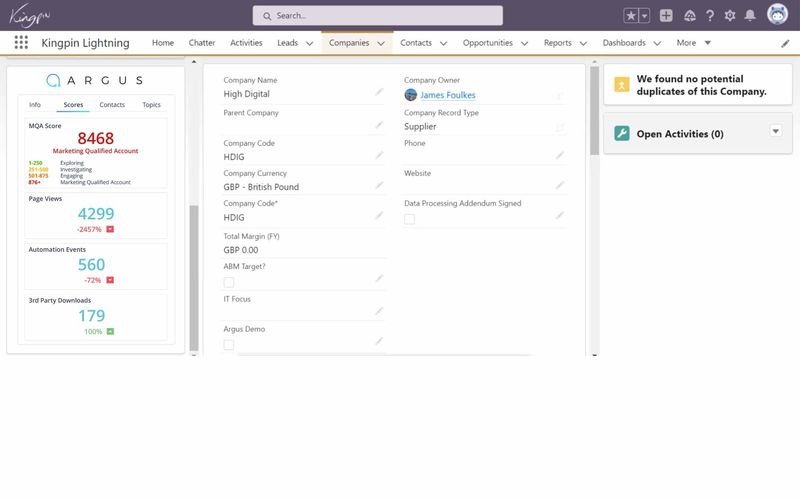Viewport: 800px width, 500px height.
Task: Click the James Foulkes owner avatar
Action: coord(411,95)
